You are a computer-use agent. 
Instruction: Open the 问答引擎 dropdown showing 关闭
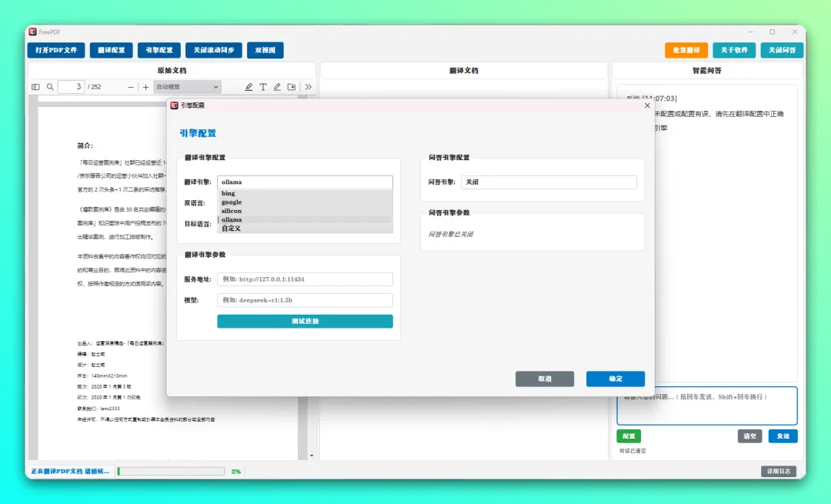click(x=549, y=182)
